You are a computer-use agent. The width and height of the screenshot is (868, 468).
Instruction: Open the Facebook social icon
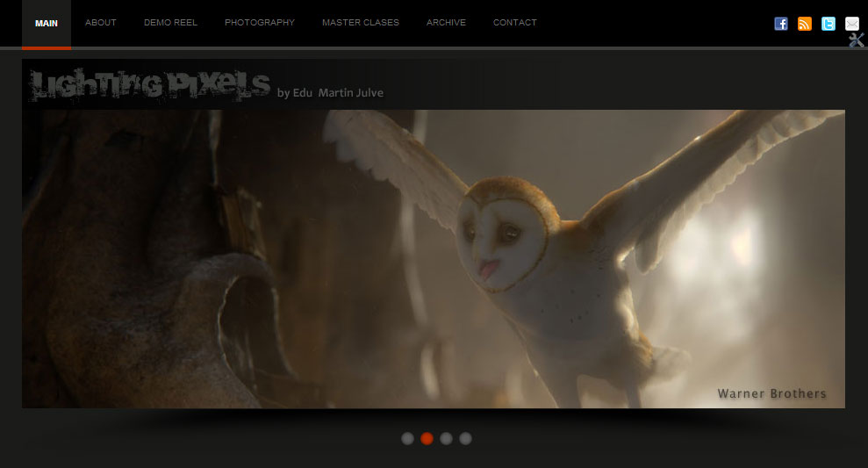point(780,23)
